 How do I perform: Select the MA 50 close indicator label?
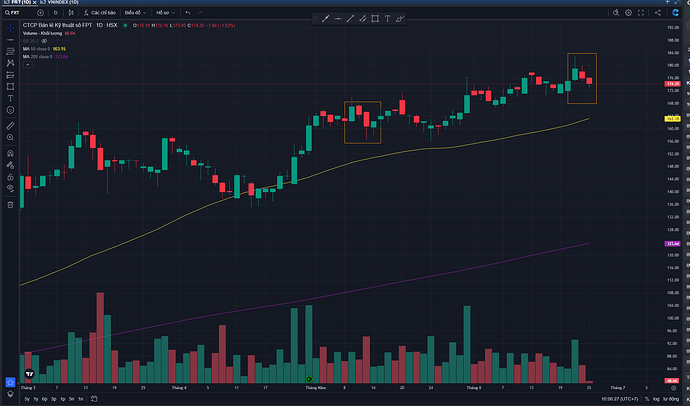coord(37,49)
